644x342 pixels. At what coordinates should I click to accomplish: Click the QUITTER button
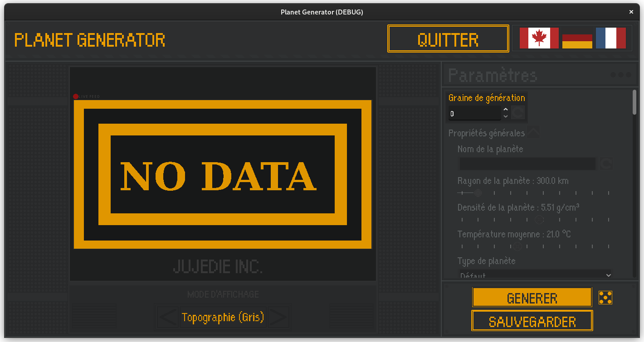[448, 39]
